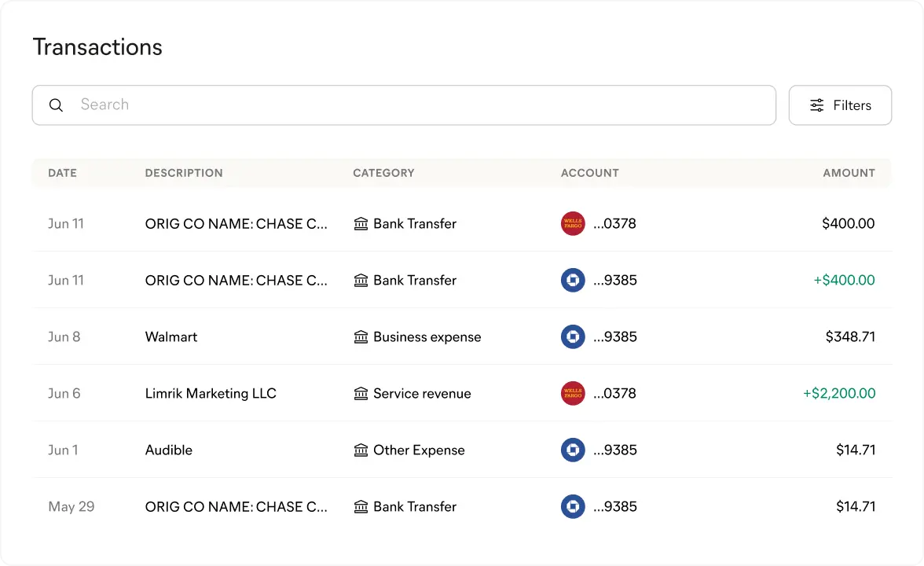Click the Account column header
This screenshot has height=566, width=924.
point(589,173)
